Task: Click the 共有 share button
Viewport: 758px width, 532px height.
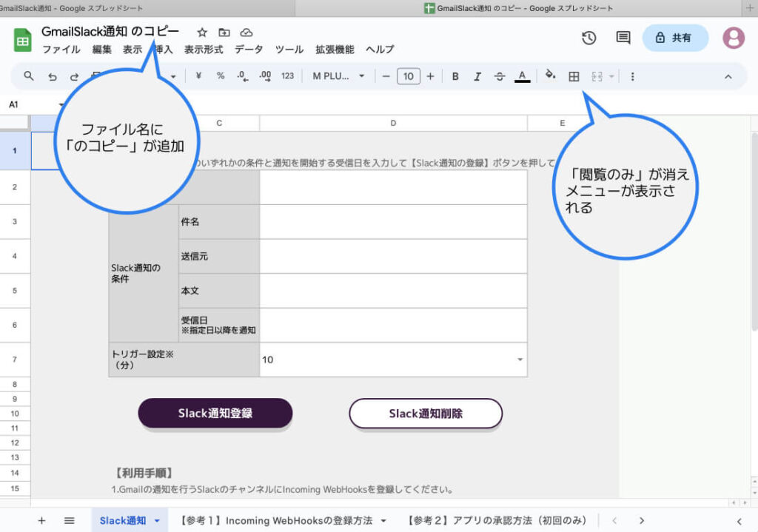Action: (675, 38)
